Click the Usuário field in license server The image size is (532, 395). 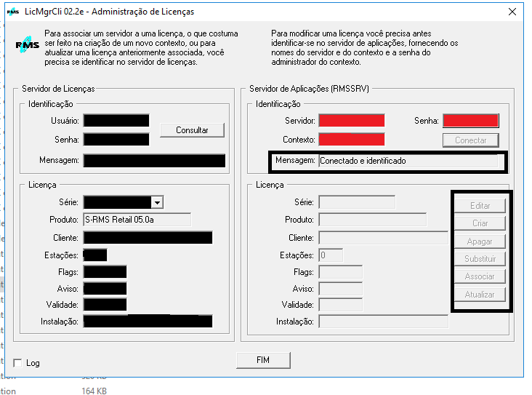(x=116, y=121)
